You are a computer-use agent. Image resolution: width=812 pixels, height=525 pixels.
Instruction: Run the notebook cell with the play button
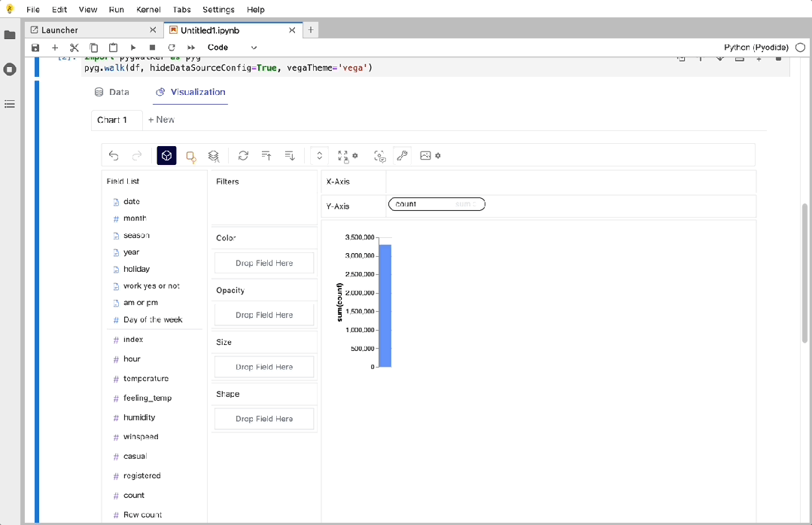click(133, 47)
